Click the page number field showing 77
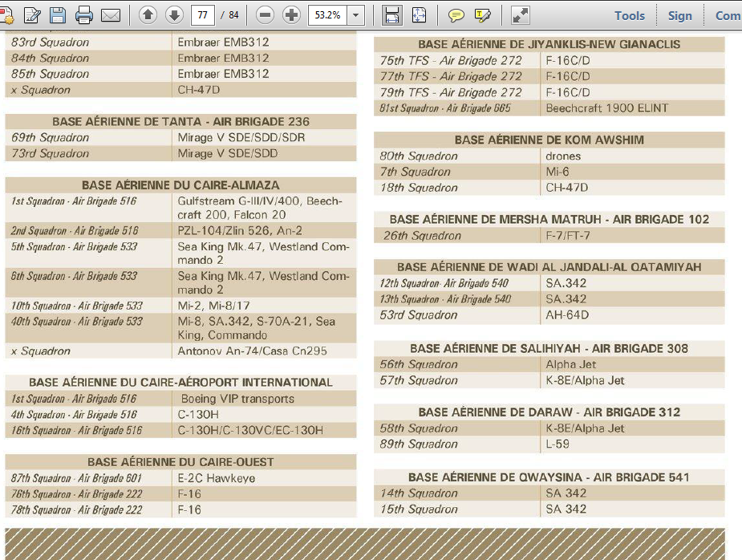This screenshot has height=560, width=742. point(202,15)
